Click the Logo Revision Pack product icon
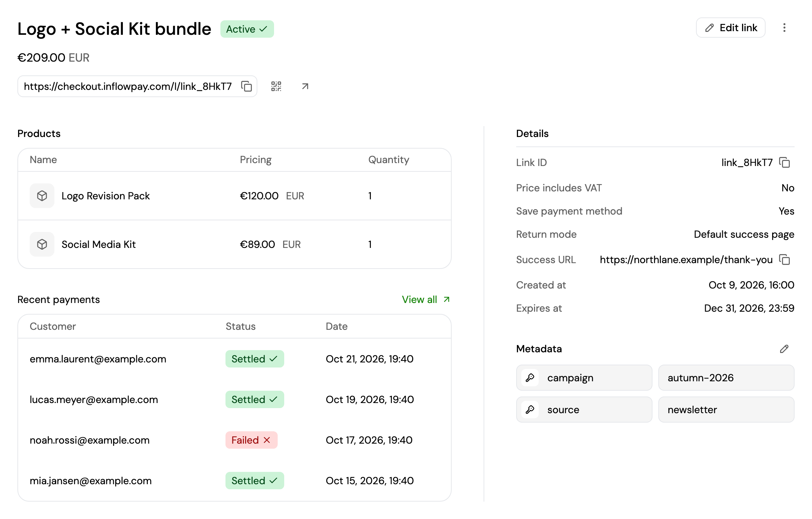Image resolution: width=812 pixels, height=519 pixels. [x=42, y=196]
